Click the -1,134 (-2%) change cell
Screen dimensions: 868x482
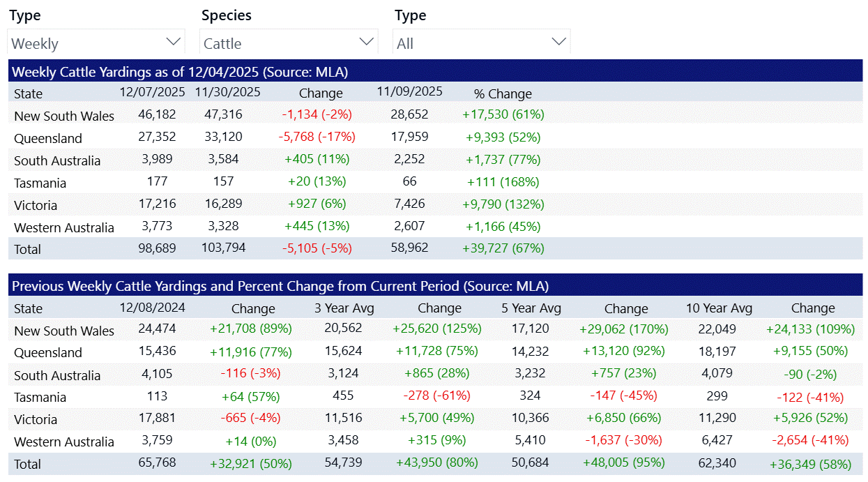click(x=317, y=114)
